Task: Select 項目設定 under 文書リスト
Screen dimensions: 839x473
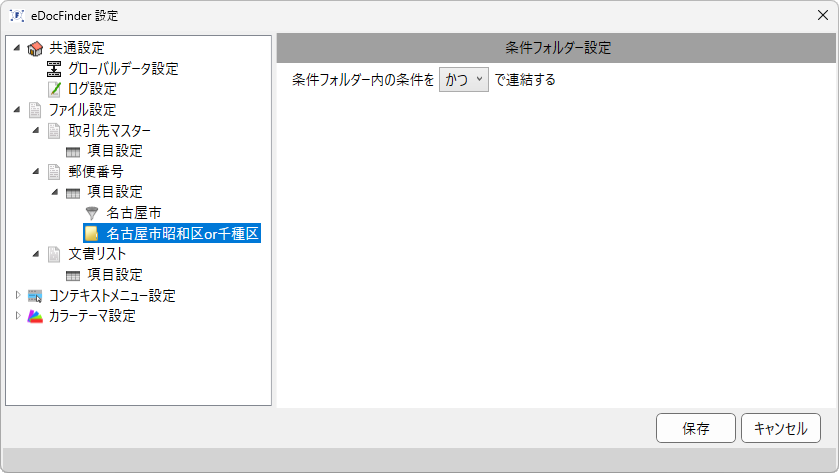Action: [115, 275]
